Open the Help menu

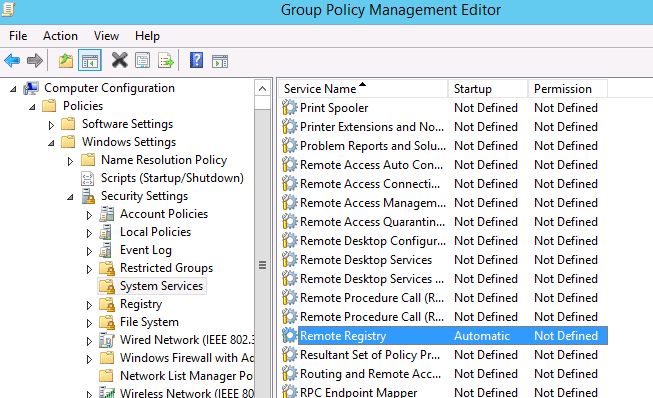point(147,36)
